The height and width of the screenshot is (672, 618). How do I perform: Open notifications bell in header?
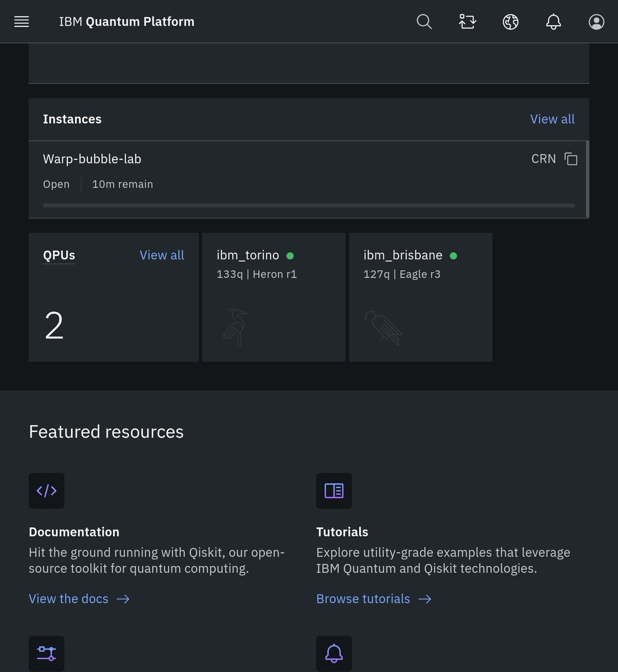point(554,22)
